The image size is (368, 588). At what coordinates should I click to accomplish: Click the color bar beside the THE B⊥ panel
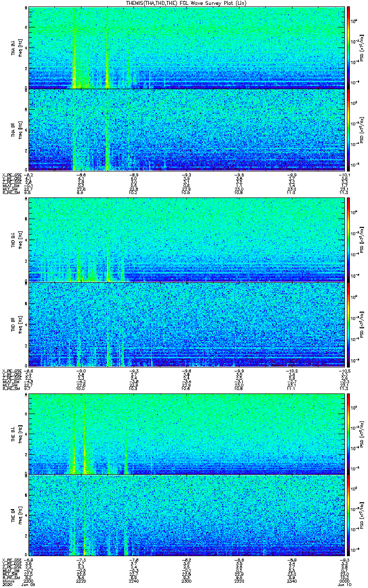348,434
